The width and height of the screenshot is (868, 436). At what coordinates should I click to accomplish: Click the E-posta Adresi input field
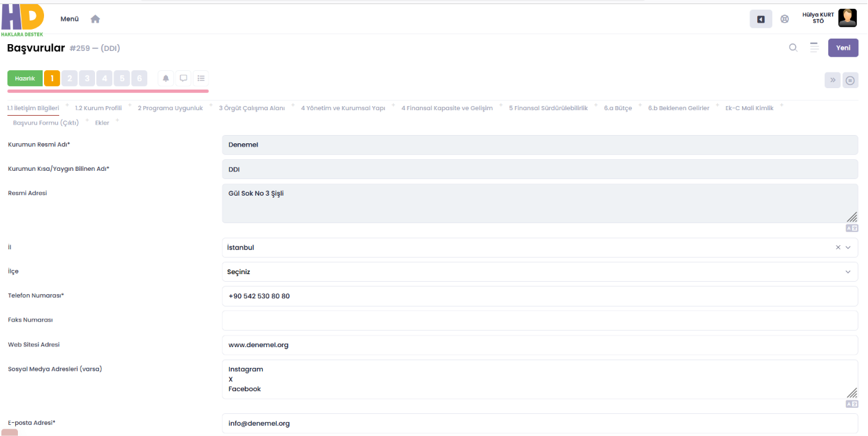(x=540, y=424)
